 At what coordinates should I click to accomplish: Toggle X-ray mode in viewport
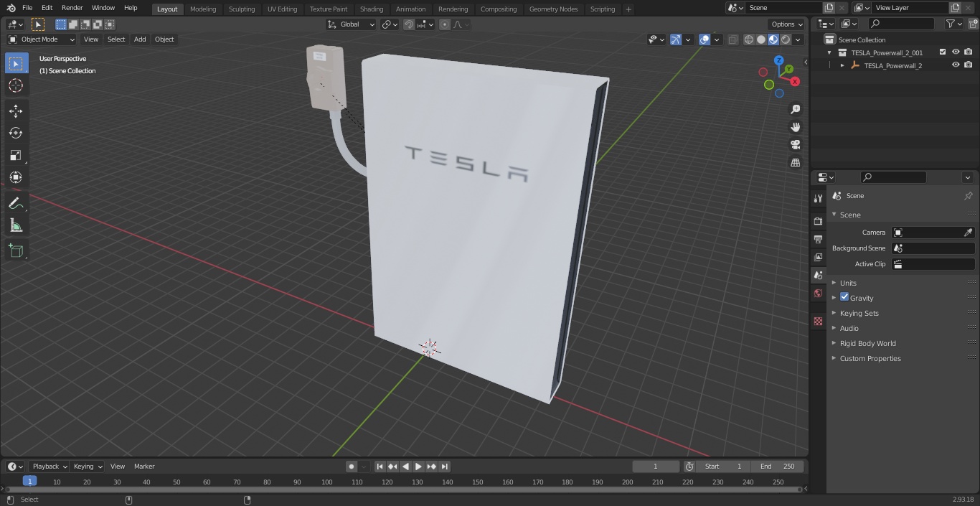tap(732, 39)
